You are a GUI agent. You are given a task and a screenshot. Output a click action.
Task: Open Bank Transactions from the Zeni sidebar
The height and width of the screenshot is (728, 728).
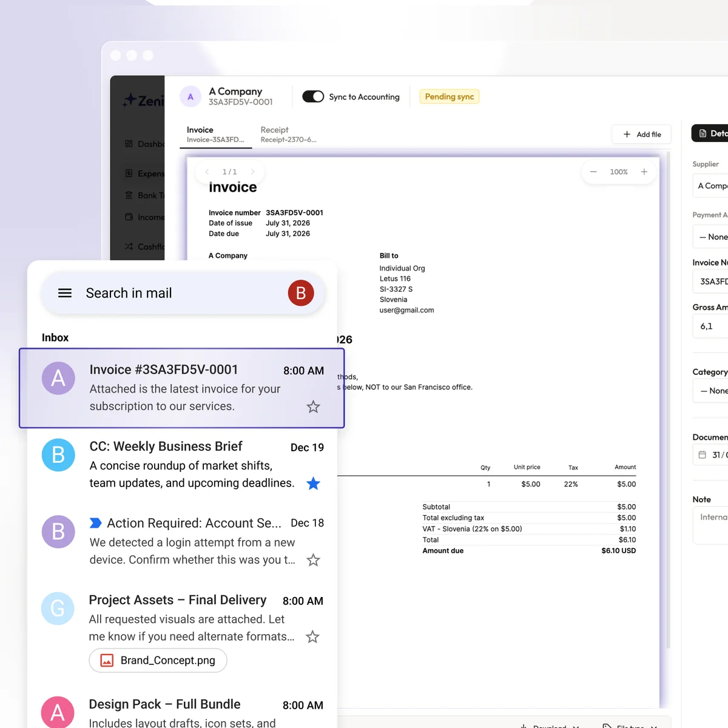144,195
